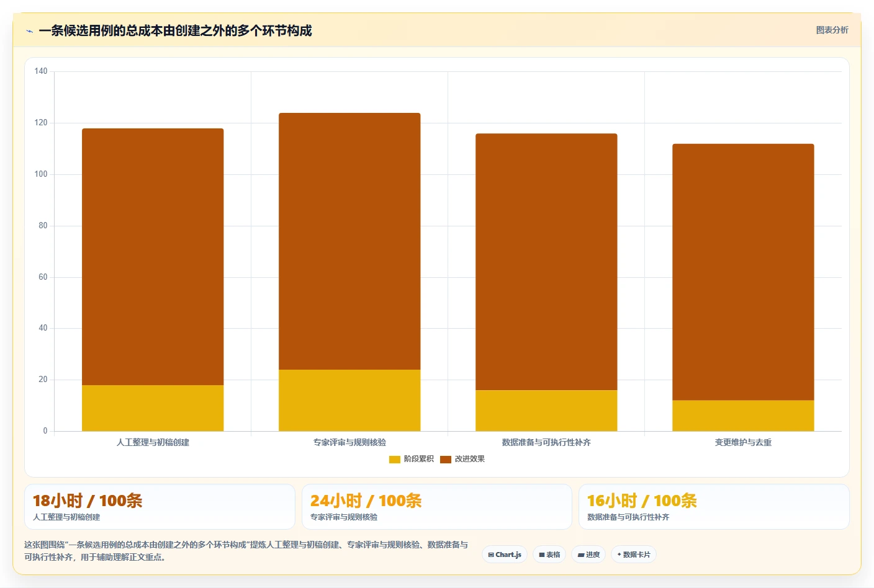
Task: Toggle the 阶段累积 legend item
Action: 412,459
